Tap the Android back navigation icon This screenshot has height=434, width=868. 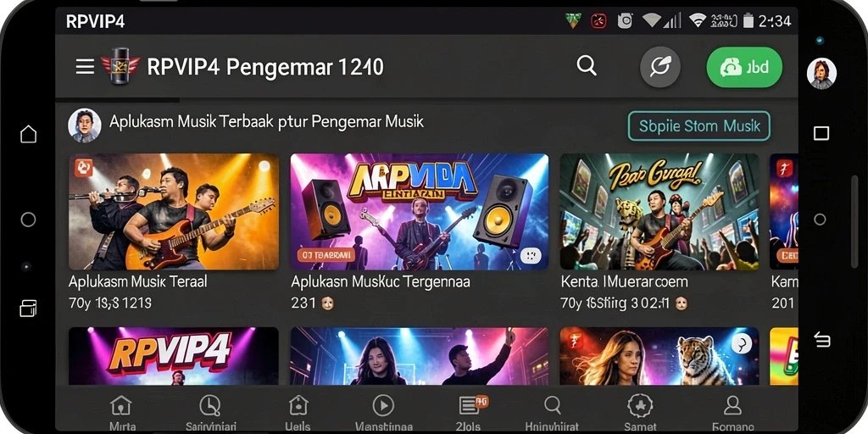click(x=821, y=339)
